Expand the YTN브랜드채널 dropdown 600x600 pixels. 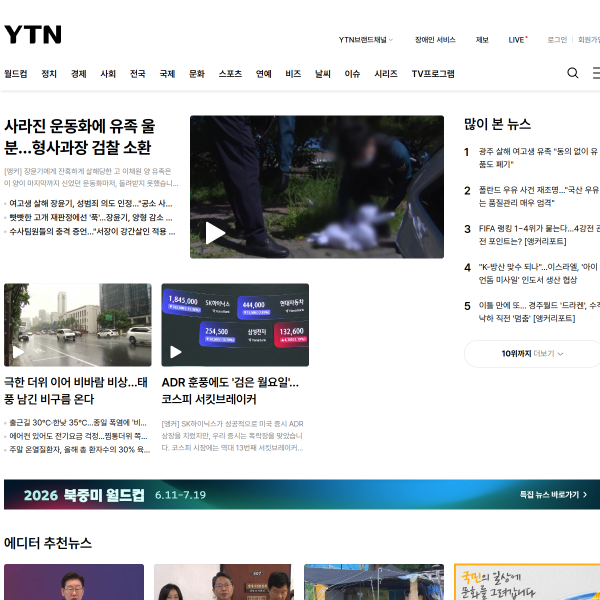pyautogui.click(x=365, y=40)
